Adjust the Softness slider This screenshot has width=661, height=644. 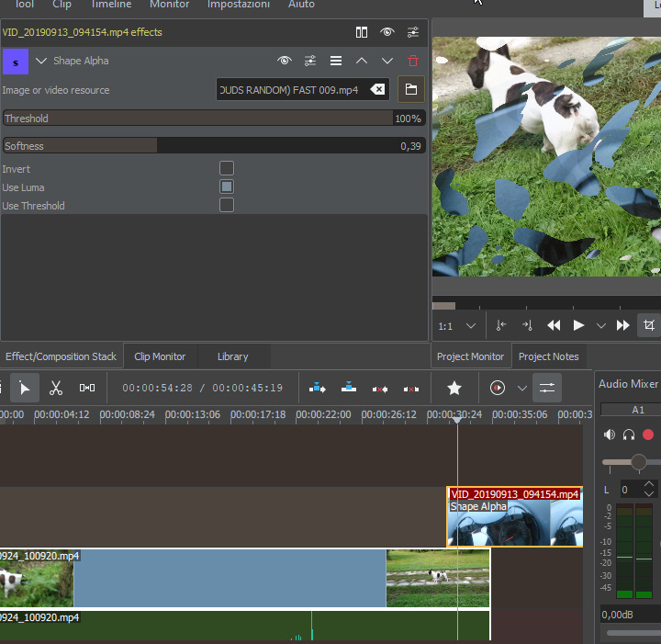[x=214, y=146]
